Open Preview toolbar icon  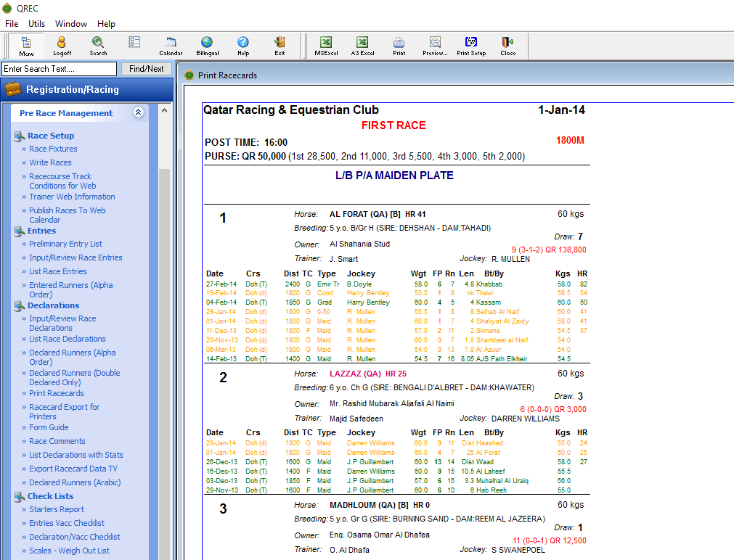pos(435,46)
